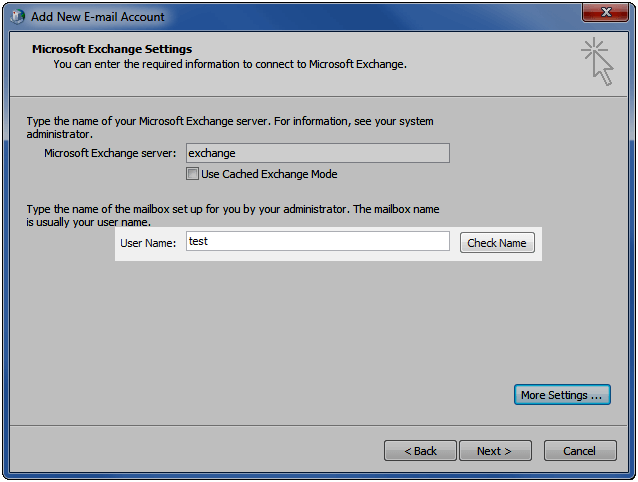Click the Use Cached Exchange Mode label
Screen dimensions: 638x482
click(x=269, y=174)
